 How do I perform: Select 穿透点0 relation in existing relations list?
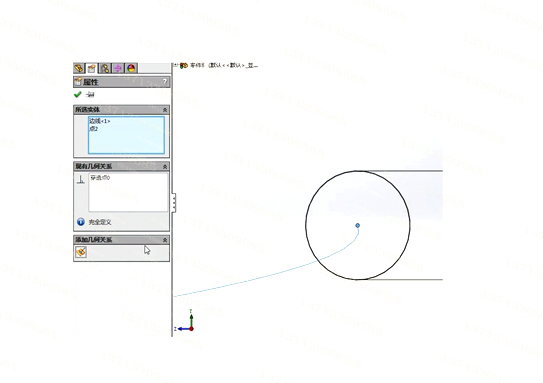(100, 178)
